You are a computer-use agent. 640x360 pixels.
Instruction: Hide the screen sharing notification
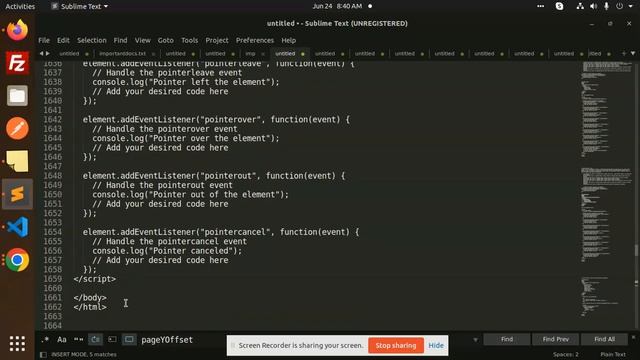[x=436, y=345]
